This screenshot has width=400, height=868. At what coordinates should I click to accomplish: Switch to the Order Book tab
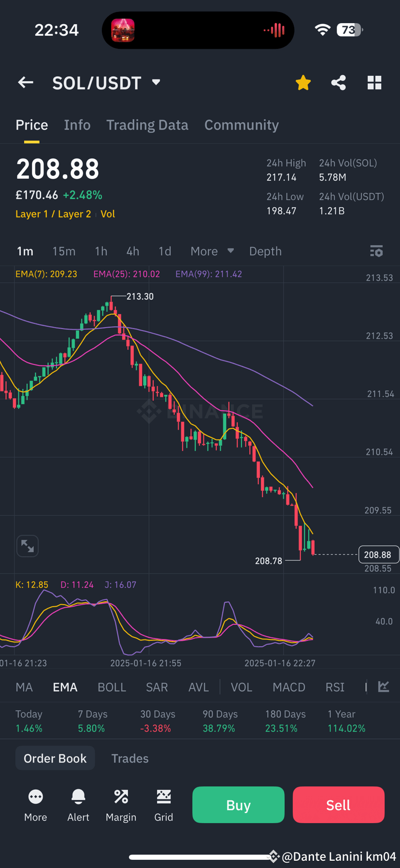(55, 758)
